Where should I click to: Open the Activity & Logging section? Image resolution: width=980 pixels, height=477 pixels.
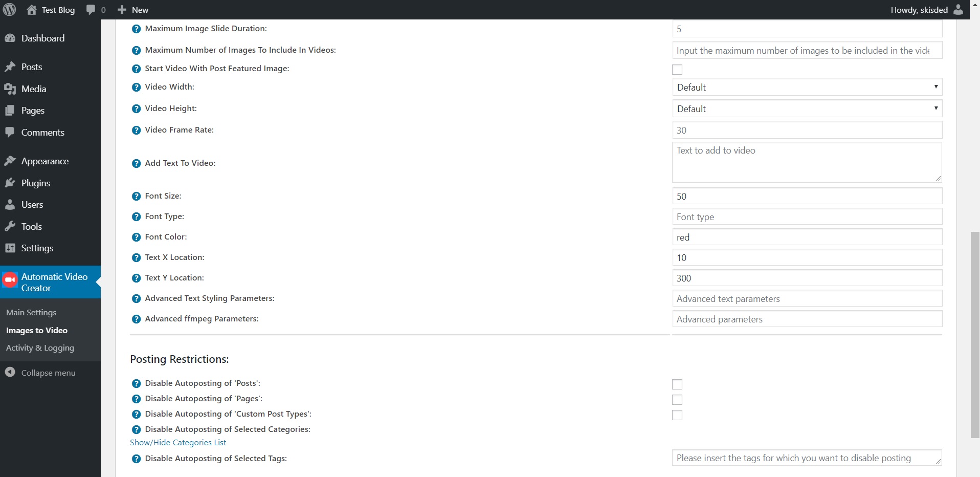(x=40, y=348)
